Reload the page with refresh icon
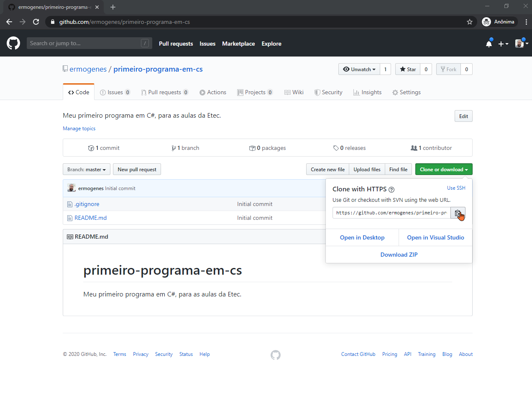The height and width of the screenshot is (412, 532). point(36,22)
